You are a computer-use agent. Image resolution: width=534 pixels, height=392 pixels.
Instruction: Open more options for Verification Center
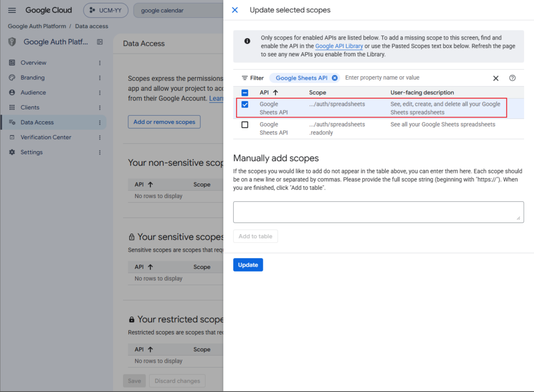[x=100, y=138]
